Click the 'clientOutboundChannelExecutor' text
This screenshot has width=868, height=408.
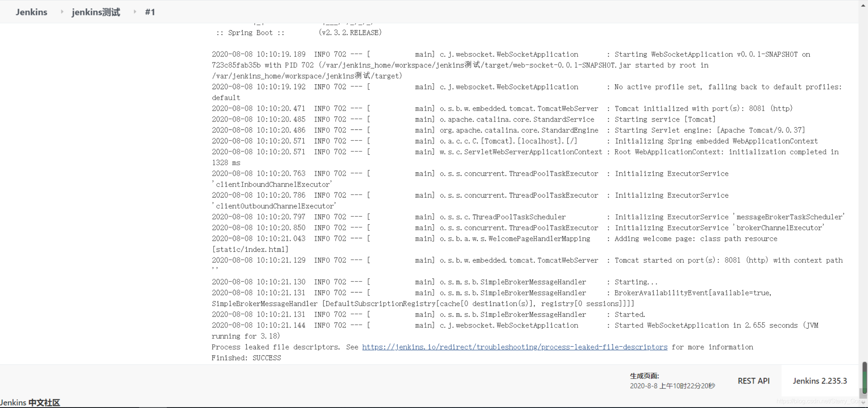click(274, 206)
